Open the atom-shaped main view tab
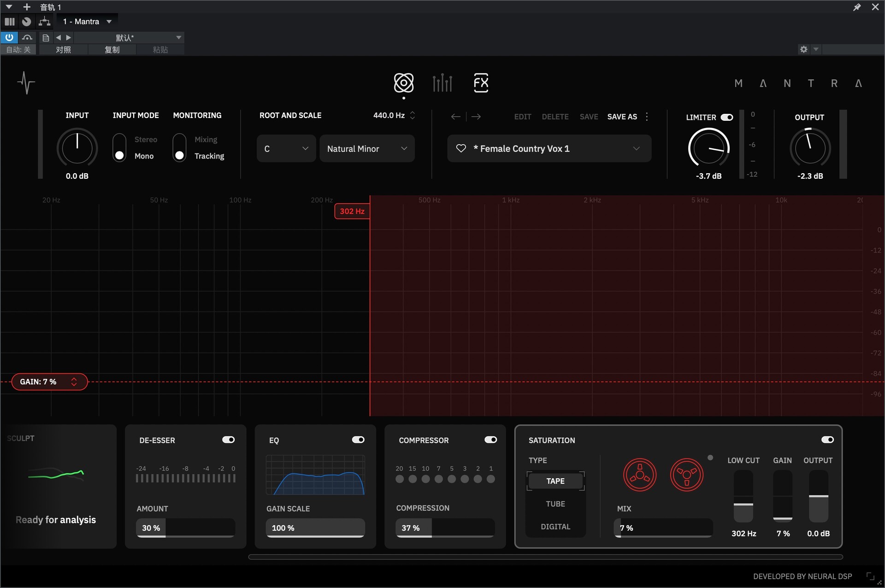The image size is (885, 588). [x=403, y=83]
